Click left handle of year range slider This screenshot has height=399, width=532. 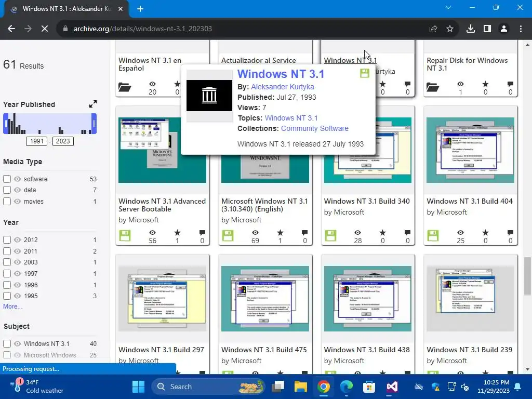(x=5, y=124)
